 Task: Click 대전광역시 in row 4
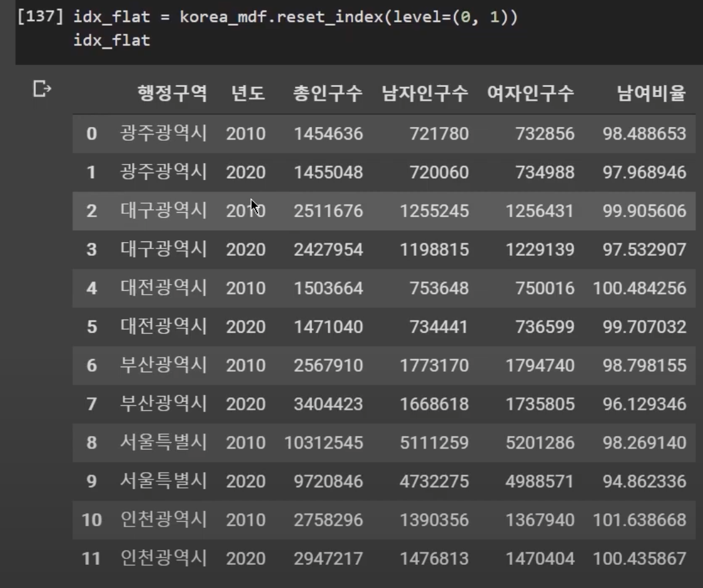164,288
